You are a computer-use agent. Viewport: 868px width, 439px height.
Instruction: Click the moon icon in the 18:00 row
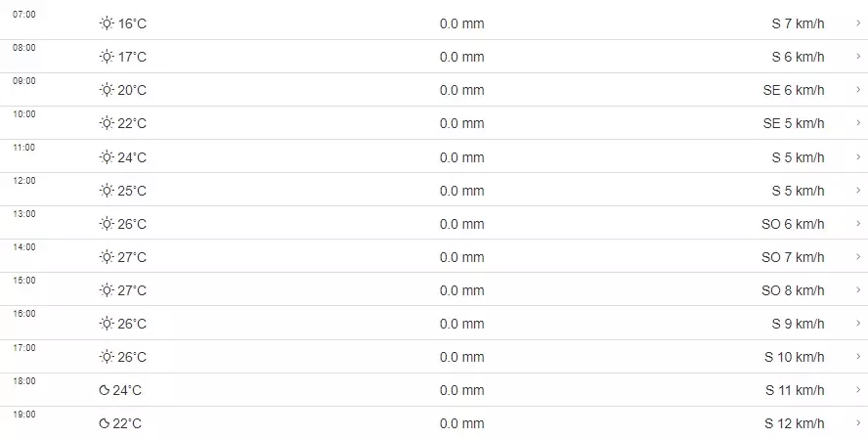click(105, 391)
